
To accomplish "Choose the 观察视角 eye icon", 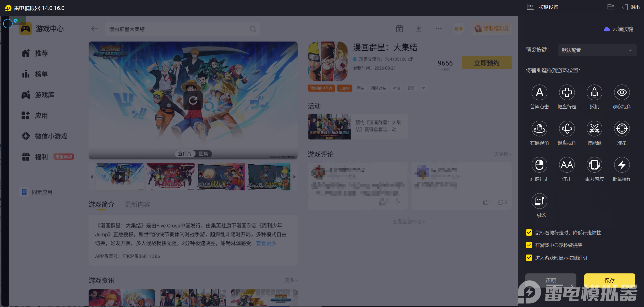I will [x=622, y=92].
